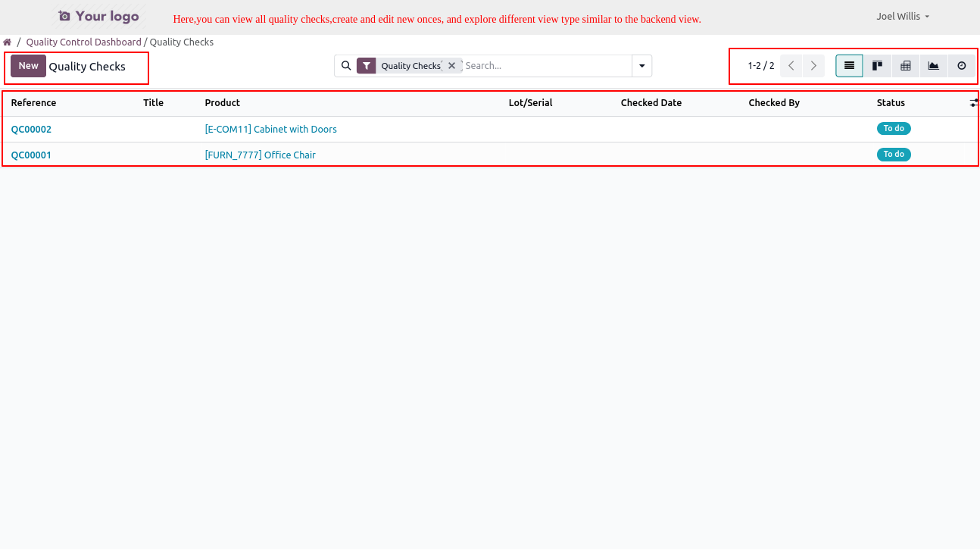Click the search magnifier icon
The image size is (980, 551).
pyautogui.click(x=346, y=66)
